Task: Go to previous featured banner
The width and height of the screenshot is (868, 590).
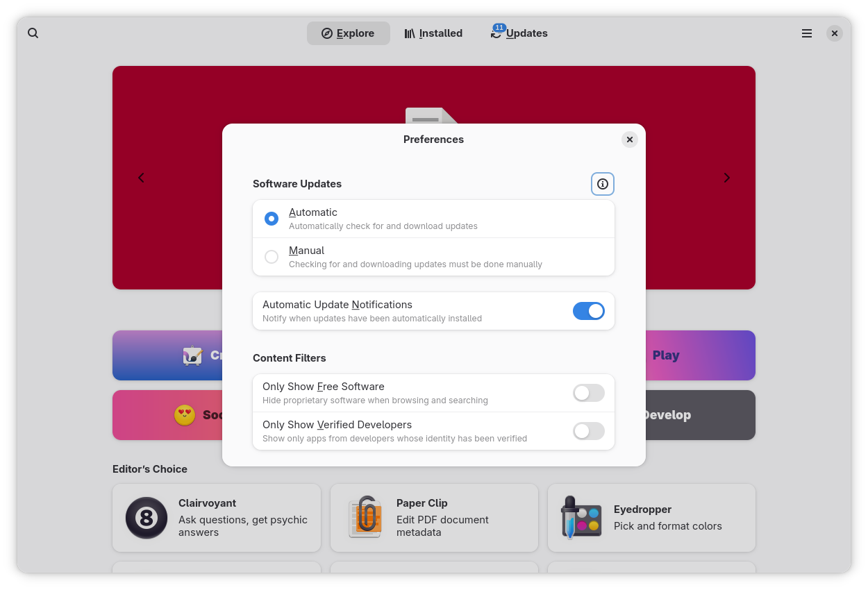Action: point(141,178)
